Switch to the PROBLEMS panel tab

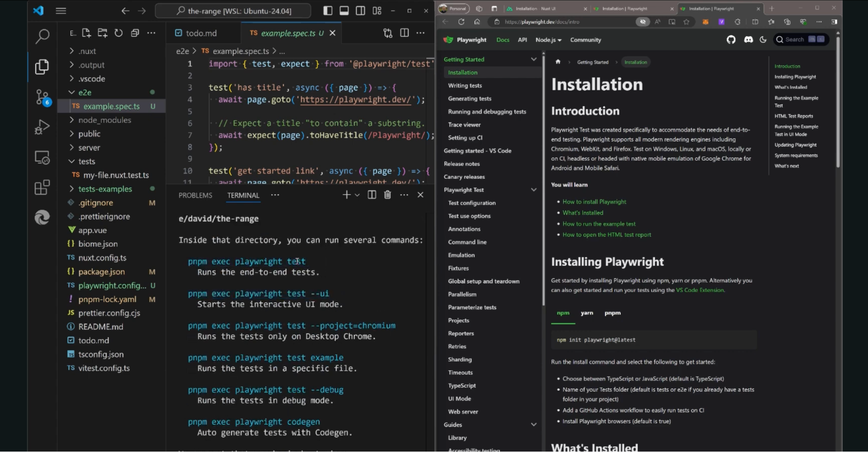click(195, 195)
